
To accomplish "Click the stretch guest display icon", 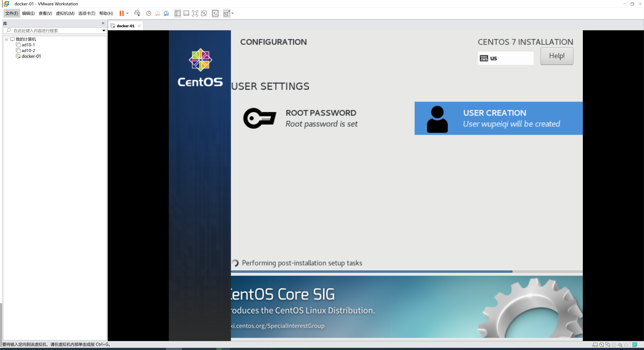I will pyautogui.click(x=226, y=13).
